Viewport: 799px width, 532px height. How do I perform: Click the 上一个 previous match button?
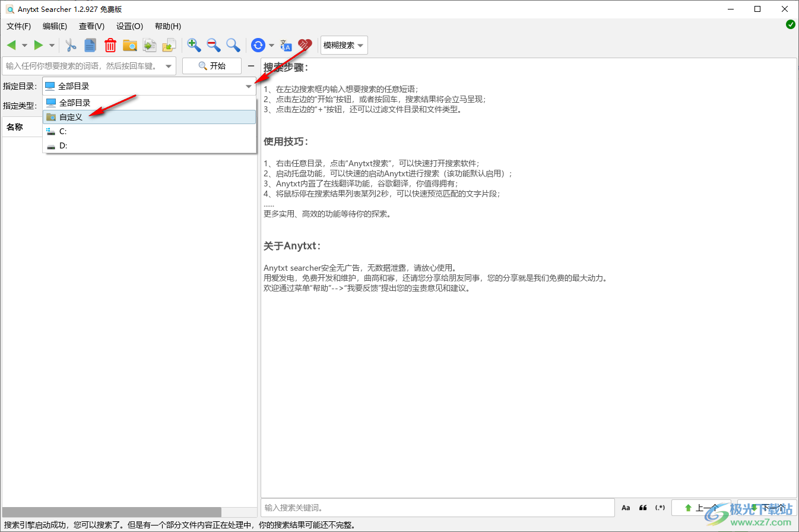coord(702,508)
